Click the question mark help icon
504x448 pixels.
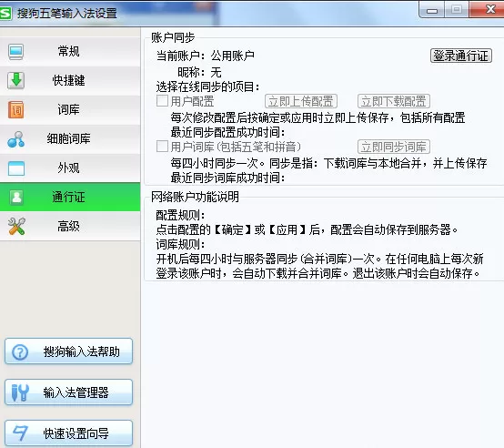tap(20, 352)
